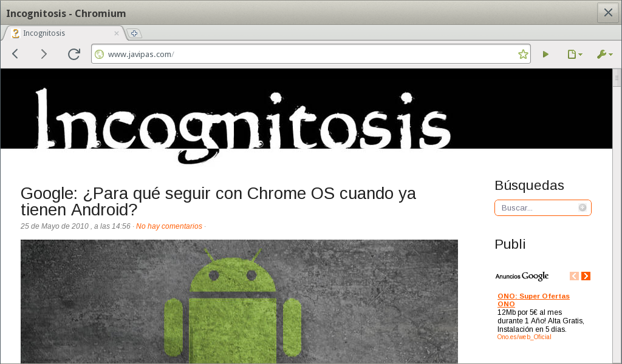Focus the www.javipas.com address bar

pos(310,54)
